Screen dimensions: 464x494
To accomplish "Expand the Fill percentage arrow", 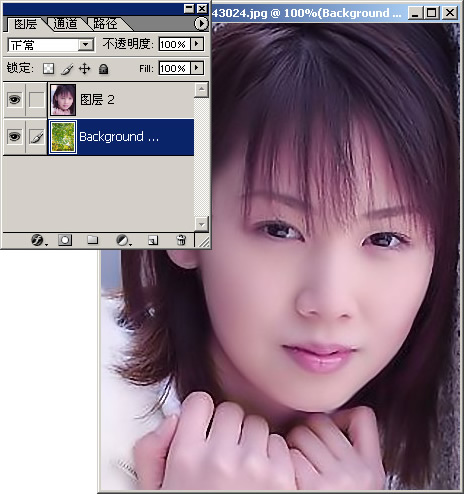I will [x=197, y=68].
